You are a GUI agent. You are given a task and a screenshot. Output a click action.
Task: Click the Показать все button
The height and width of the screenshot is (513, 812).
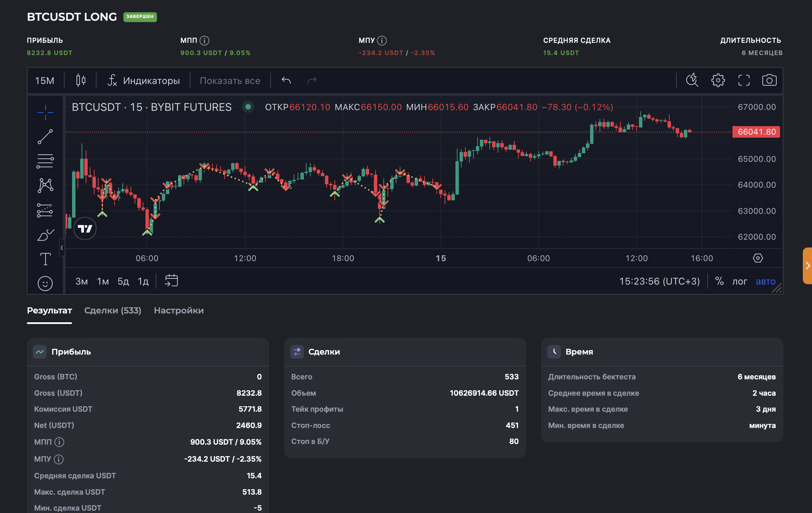pyautogui.click(x=230, y=80)
